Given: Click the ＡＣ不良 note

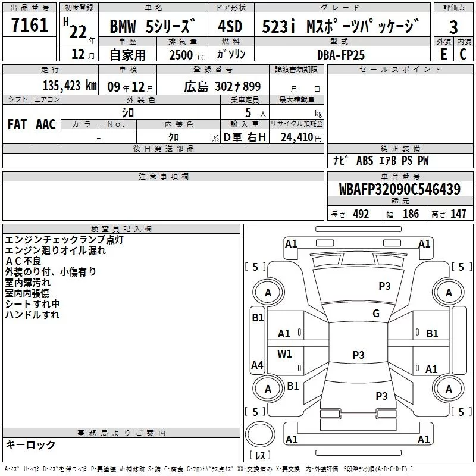Looking at the screenshot, I should [23, 261].
